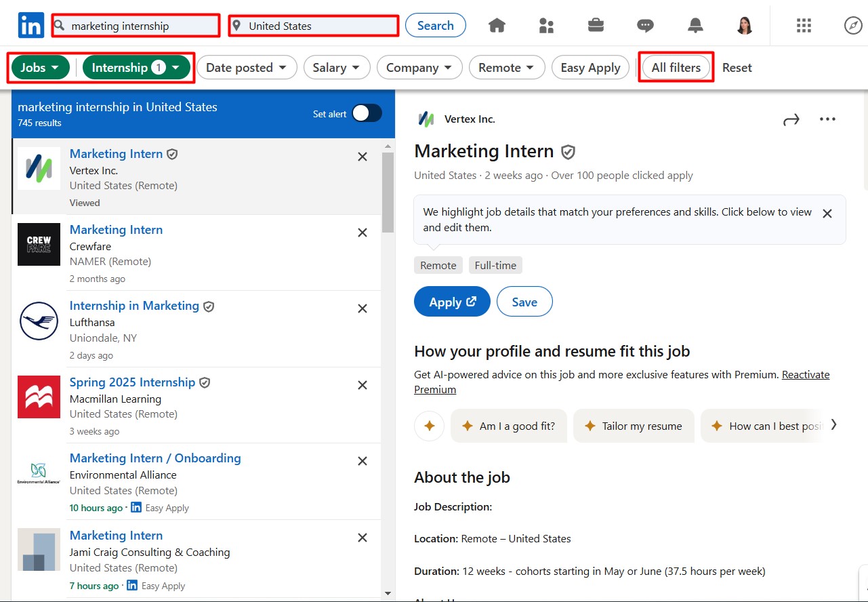The image size is (868, 602).
Task: Open the Reactivate Premium link
Action: tap(806, 374)
